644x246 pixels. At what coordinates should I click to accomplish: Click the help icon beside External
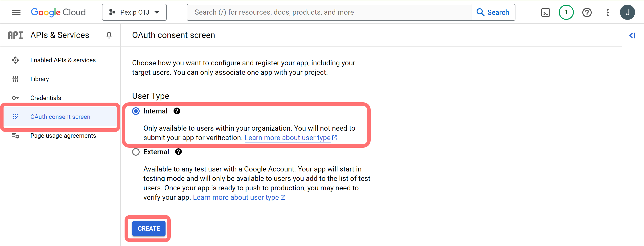(x=178, y=152)
